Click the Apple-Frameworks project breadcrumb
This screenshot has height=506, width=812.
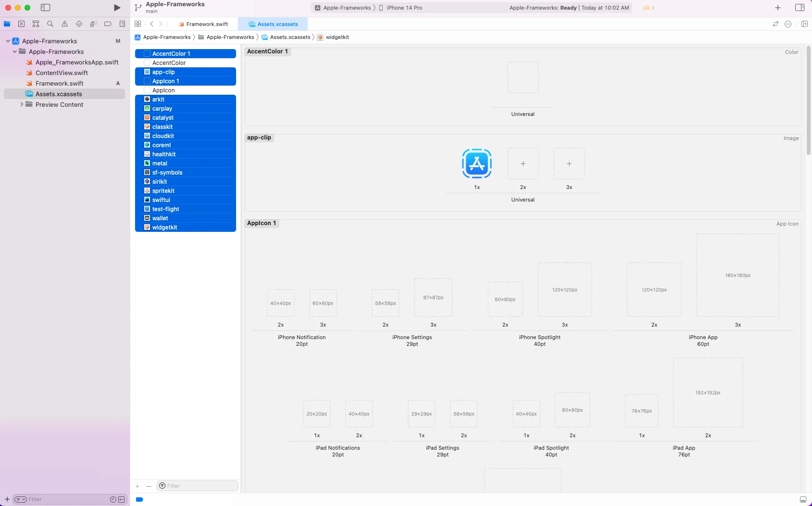[x=163, y=37]
